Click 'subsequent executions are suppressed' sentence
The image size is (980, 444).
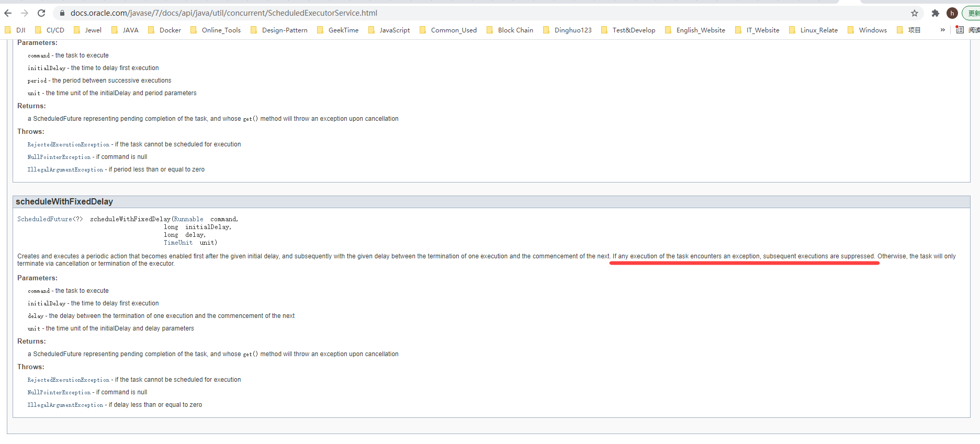(x=819, y=256)
